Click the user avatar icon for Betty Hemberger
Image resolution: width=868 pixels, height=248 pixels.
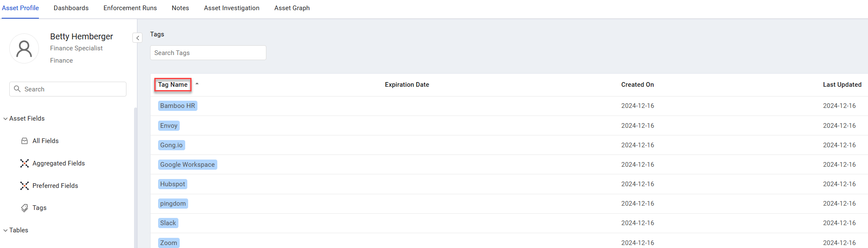click(x=24, y=49)
